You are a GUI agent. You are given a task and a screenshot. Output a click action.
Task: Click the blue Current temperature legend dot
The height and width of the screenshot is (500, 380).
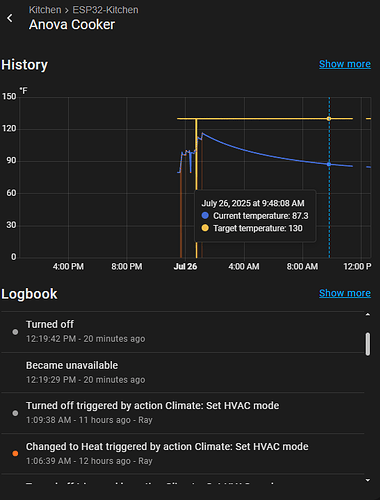point(205,215)
